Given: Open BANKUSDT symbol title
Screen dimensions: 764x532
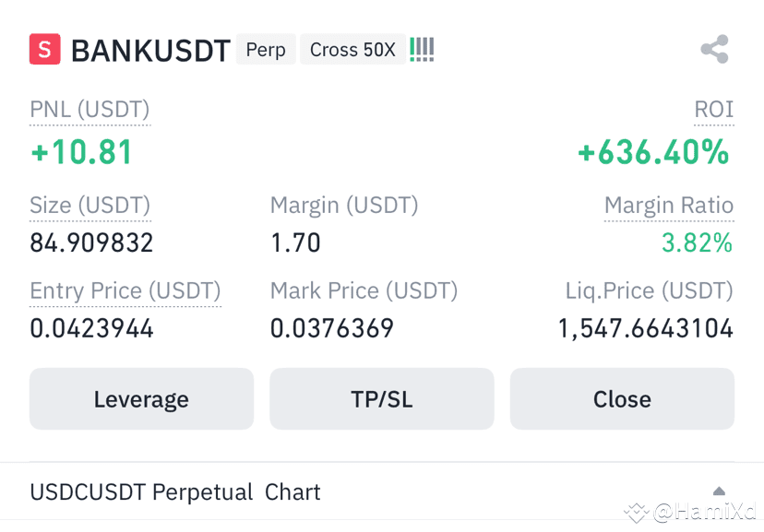Looking at the screenshot, I should tap(150, 51).
